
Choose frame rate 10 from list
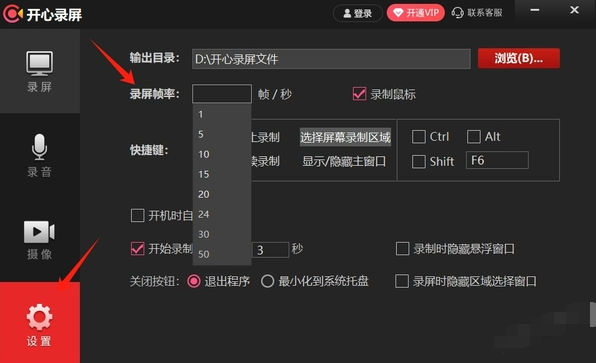(x=222, y=154)
